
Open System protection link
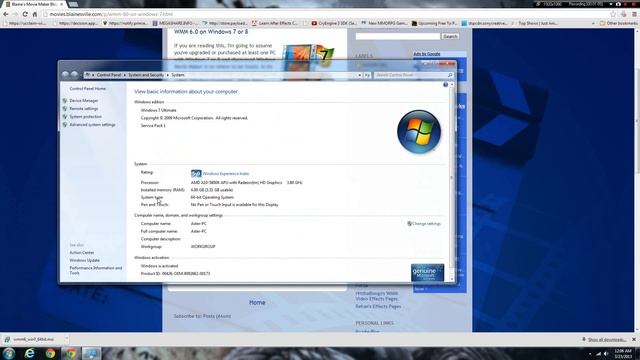coord(85,116)
